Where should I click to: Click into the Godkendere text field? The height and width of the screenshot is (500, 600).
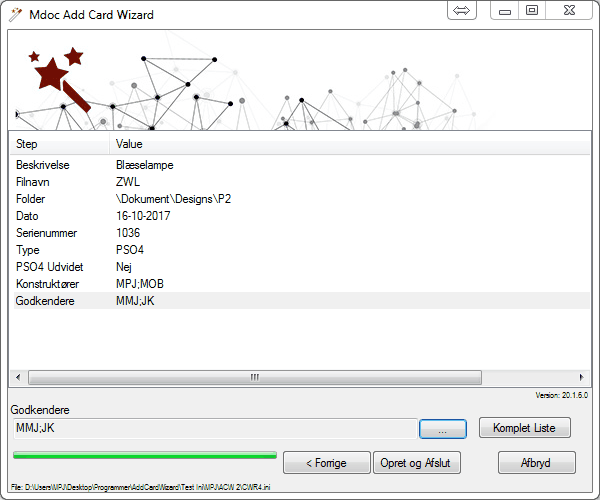(212, 428)
